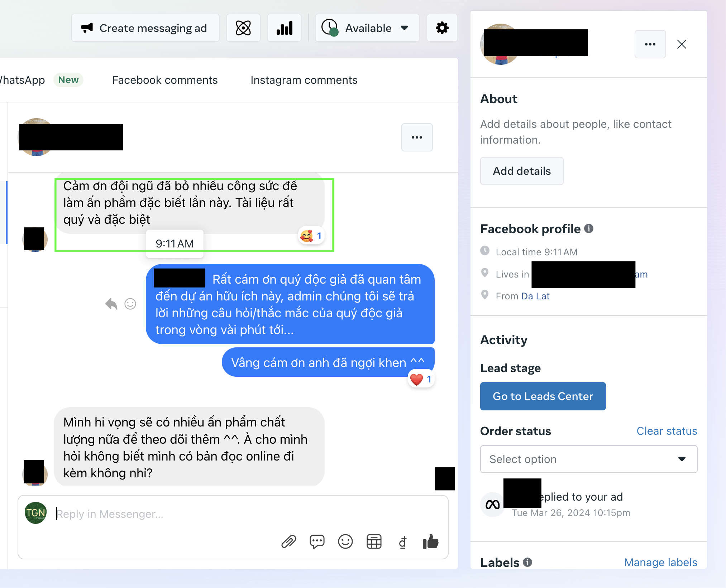Open emoji picker in reply box
726x588 pixels.
pos(345,541)
